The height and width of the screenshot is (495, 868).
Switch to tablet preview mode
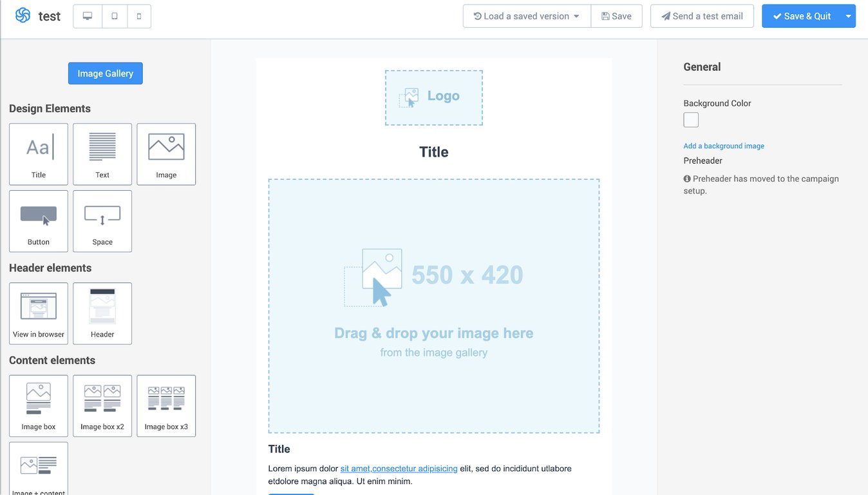click(115, 16)
